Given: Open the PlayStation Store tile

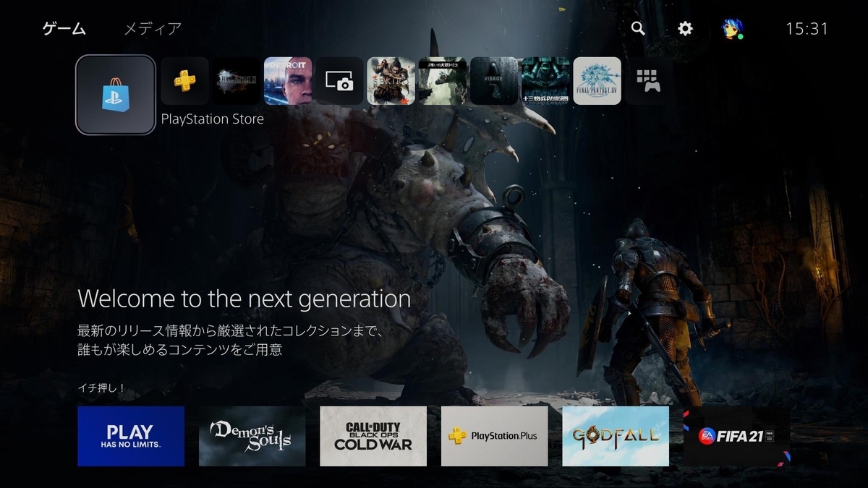Looking at the screenshot, I should [116, 95].
